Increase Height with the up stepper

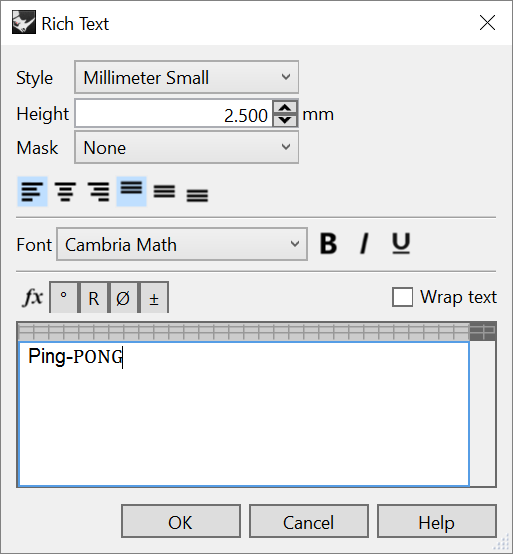click(285, 107)
